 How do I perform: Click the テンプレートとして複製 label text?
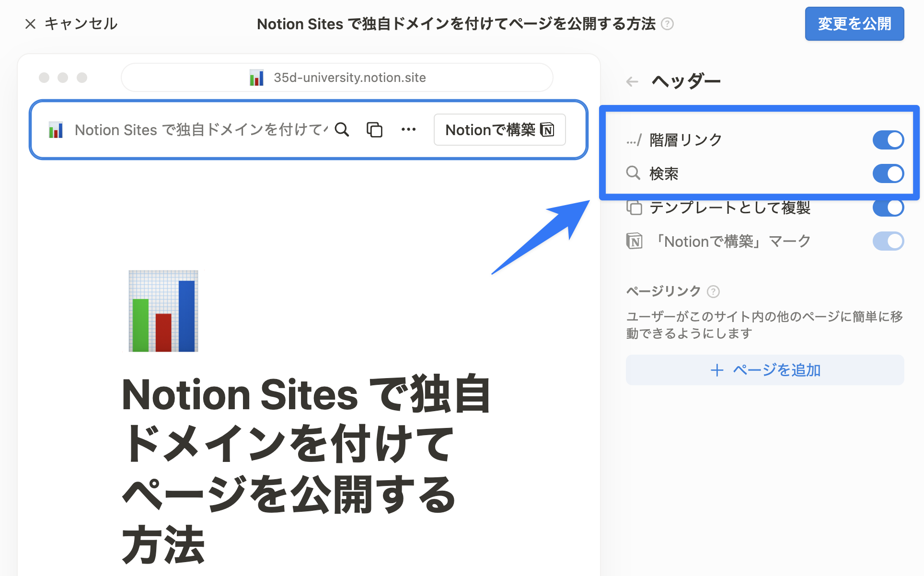(730, 207)
